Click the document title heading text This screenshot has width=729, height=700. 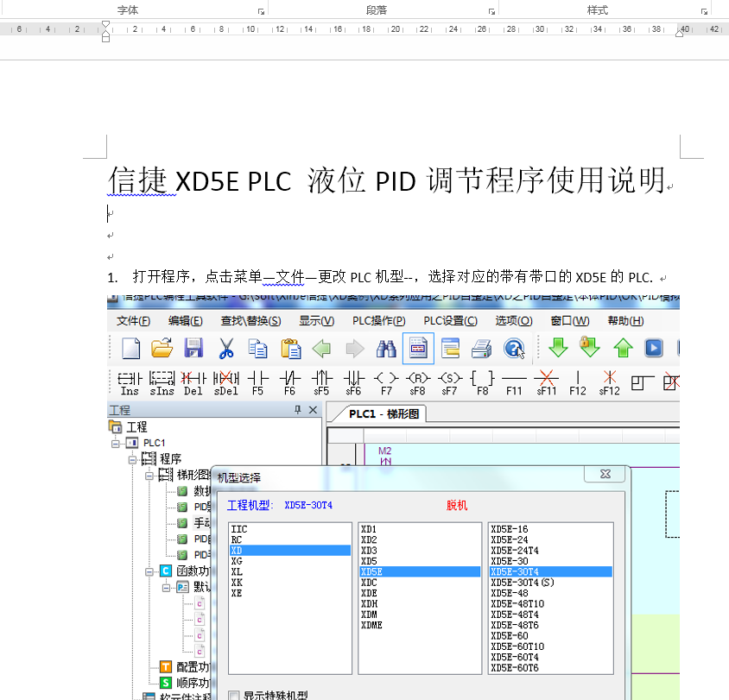pyautogui.click(x=385, y=181)
